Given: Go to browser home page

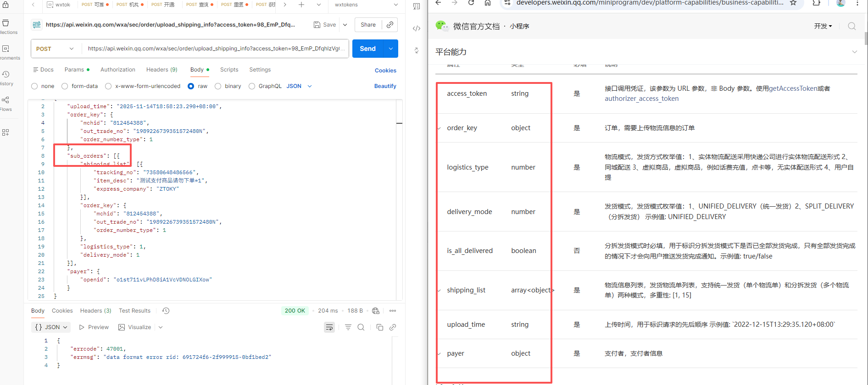Looking at the screenshot, I should (x=488, y=3).
